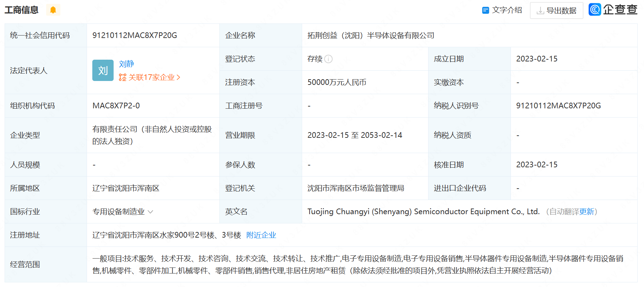Click the 法定代表人 label
This screenshot has height=287, width=644.
(x=28, y=71)
